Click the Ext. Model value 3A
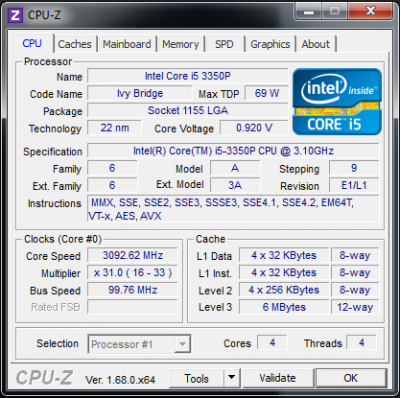 [235, 185]
